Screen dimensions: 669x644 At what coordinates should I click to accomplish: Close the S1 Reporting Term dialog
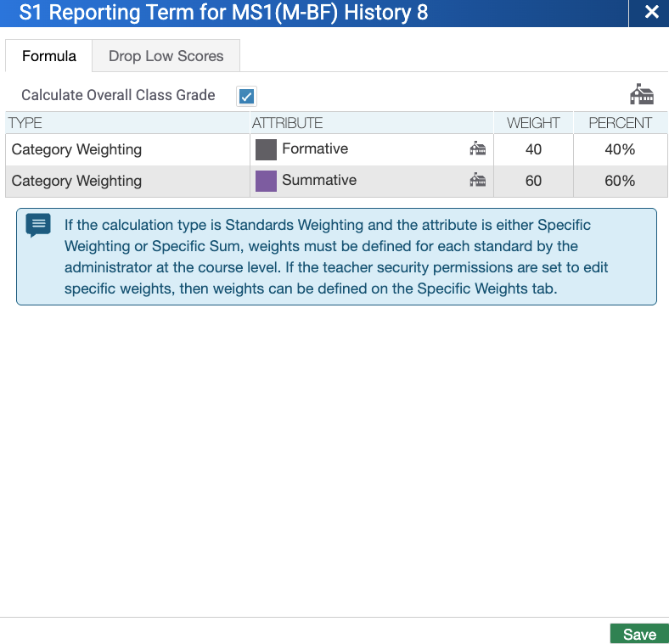(651, 12)
